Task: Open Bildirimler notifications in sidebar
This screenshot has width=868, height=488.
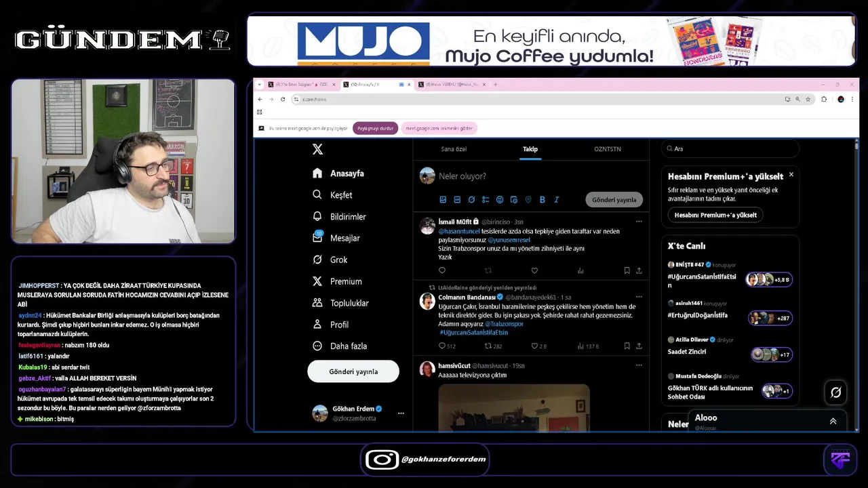Action: [339, 217]
